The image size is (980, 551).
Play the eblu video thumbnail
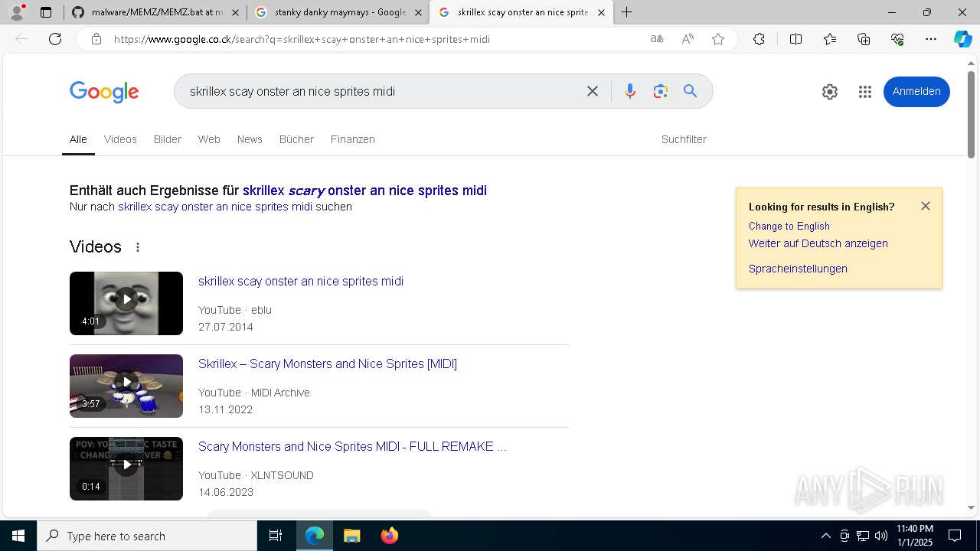coord(126,303)
